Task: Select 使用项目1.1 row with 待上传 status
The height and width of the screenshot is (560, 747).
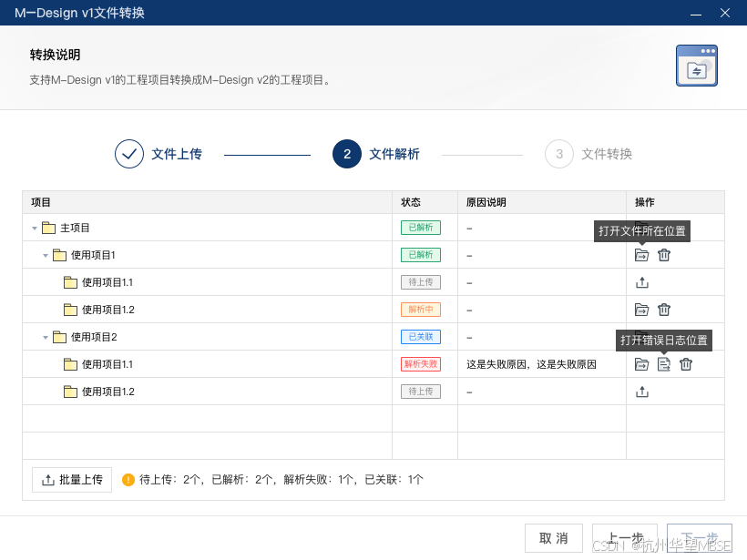Action: pyautogui.click(x=107, y=282)
